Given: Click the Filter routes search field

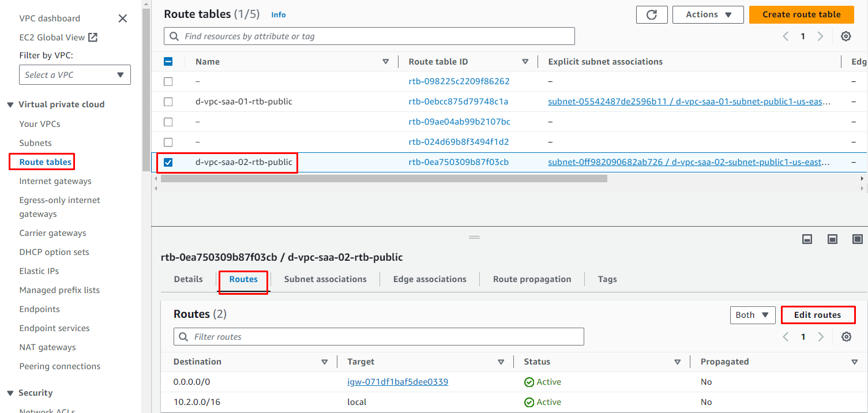Looking at the screenshot, I should coord(378,337).
